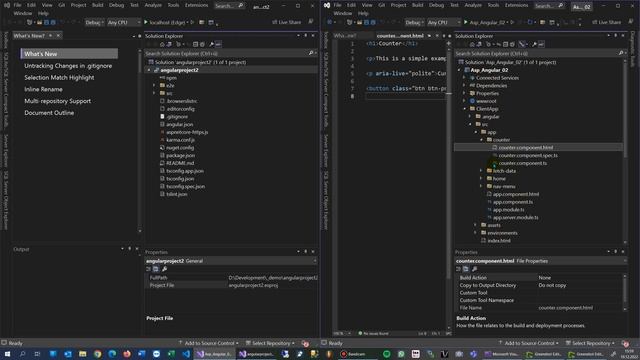The height and width of the screenshot is (360, 640).
Task: Expand the e2e folder in left Solution Explorer
Action: 154,86
